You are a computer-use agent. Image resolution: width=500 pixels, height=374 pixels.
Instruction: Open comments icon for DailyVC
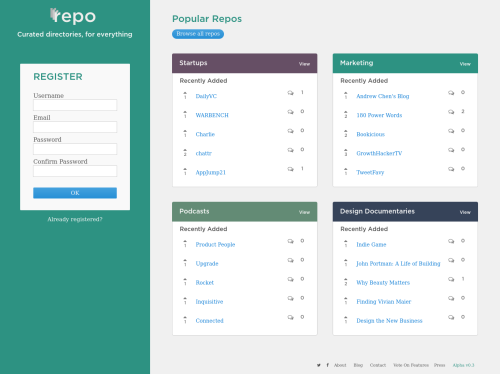click(291, 93)
